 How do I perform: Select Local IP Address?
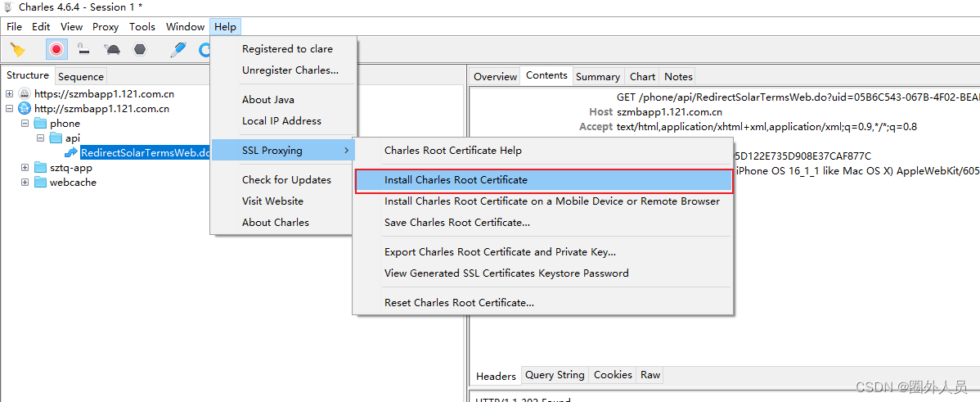click(284, 120)
